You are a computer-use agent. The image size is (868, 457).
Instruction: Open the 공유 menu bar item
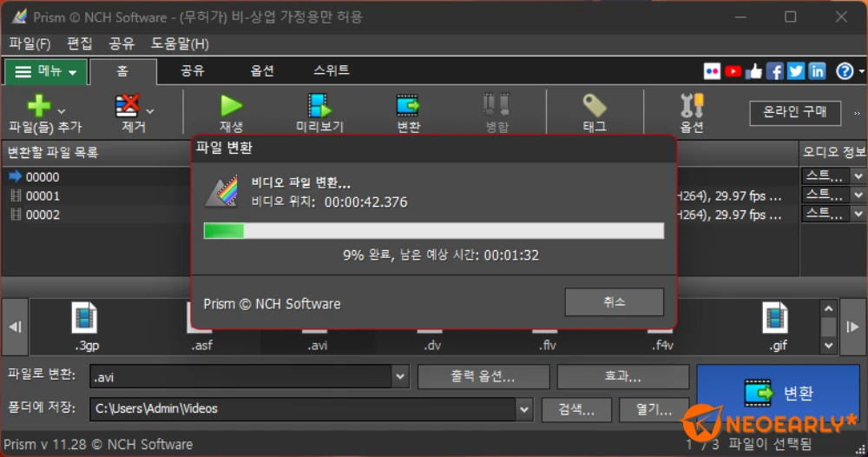click(122, 43)
